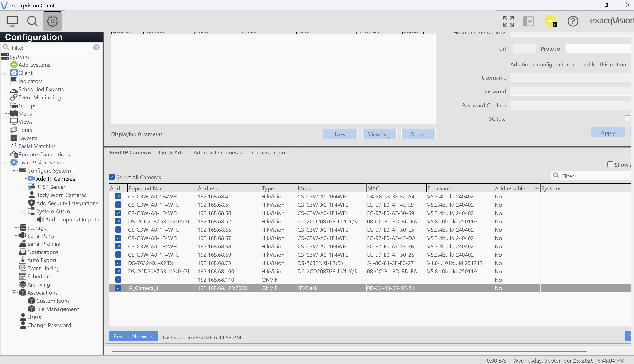The image size is (634, 364).
Task: Toggle the Status checkbox in camera settings
Action: pos(627,118)
